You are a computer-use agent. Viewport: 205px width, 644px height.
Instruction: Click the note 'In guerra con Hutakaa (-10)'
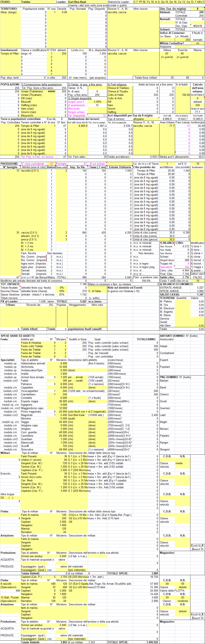coord(124,291)
